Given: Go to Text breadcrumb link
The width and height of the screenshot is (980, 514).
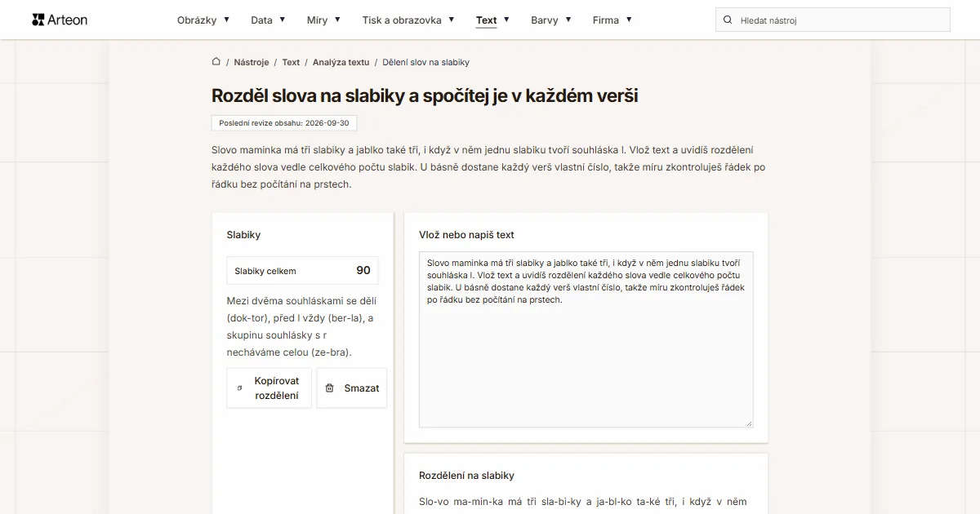Looking at the screenshot, I should 291,62.
